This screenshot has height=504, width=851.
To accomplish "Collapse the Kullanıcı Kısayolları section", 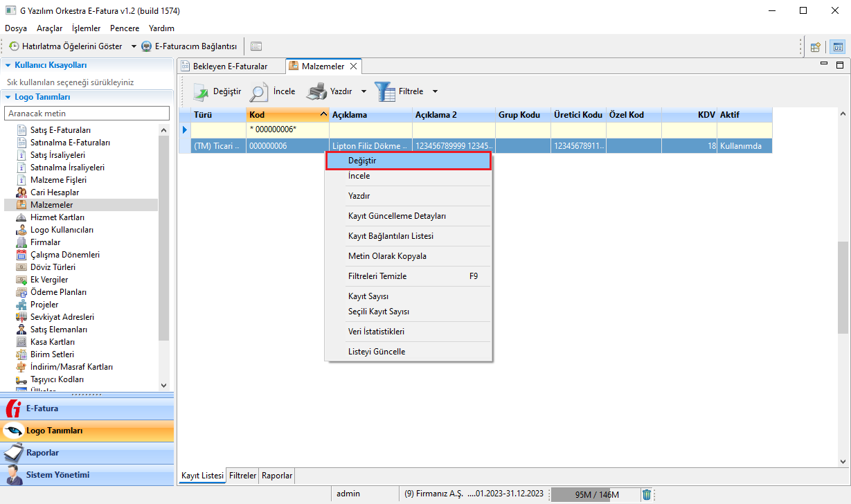I will 8,65.
